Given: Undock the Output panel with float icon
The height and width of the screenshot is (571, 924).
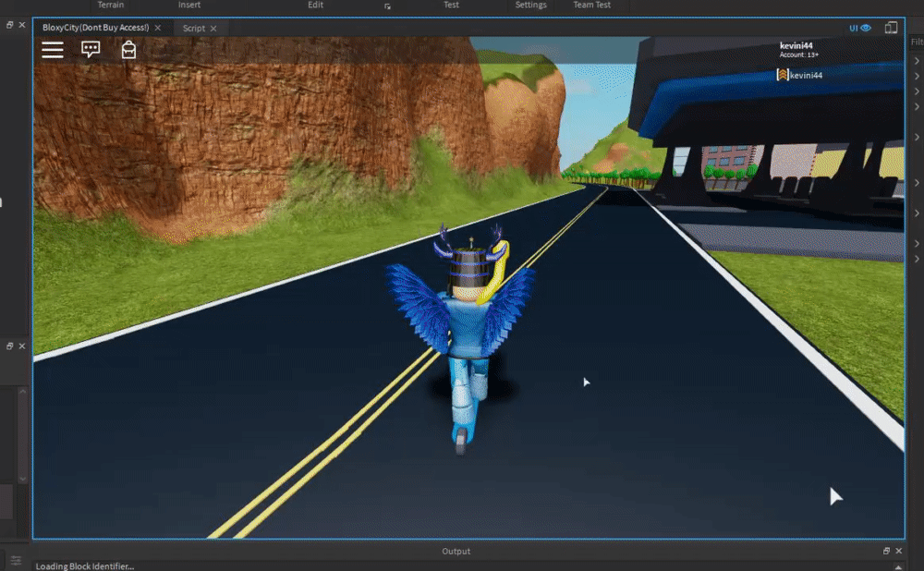Looking at the screenshot, I should point(886,551).
